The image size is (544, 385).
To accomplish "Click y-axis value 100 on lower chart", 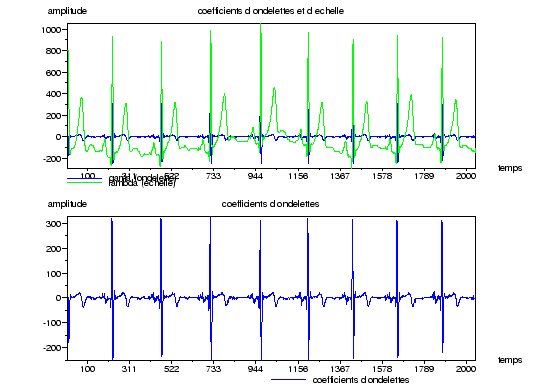I will click(x=53, y=274).
